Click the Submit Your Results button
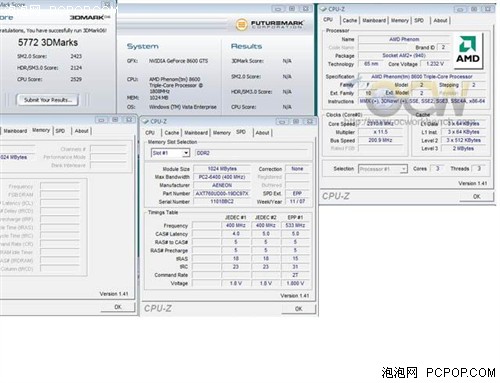This screenshot has height=383, width=500. [48, 100]
